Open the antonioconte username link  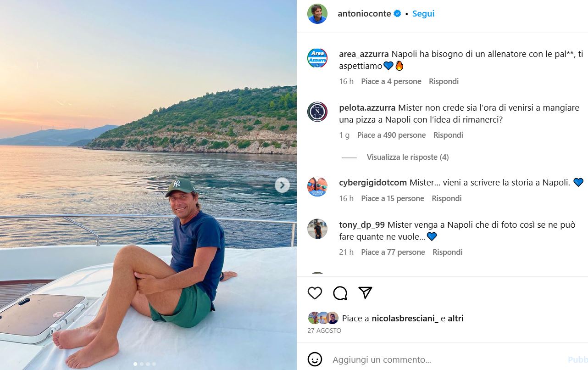tap(364, 14)
